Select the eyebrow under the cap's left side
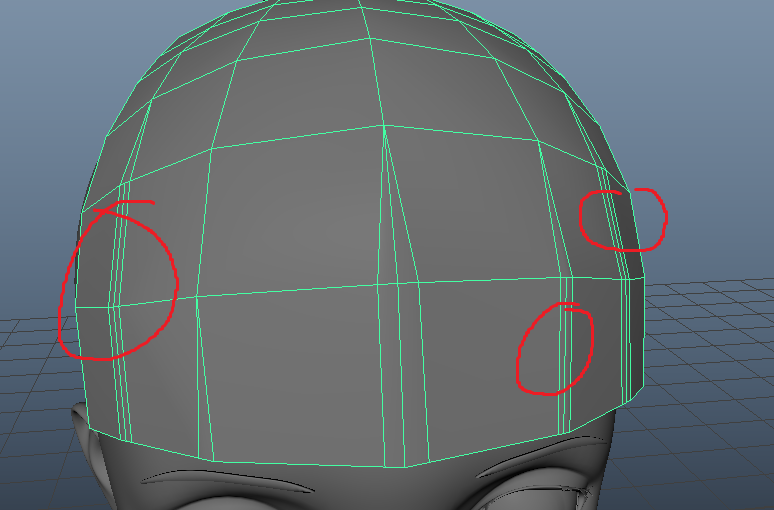Screen dimensions: 774x510 [228, 479]
